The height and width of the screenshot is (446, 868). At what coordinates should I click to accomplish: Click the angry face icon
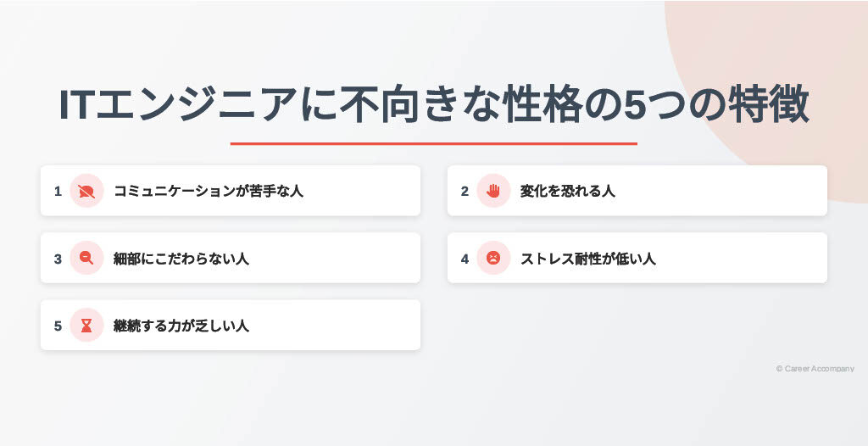(x=493, y=258)
